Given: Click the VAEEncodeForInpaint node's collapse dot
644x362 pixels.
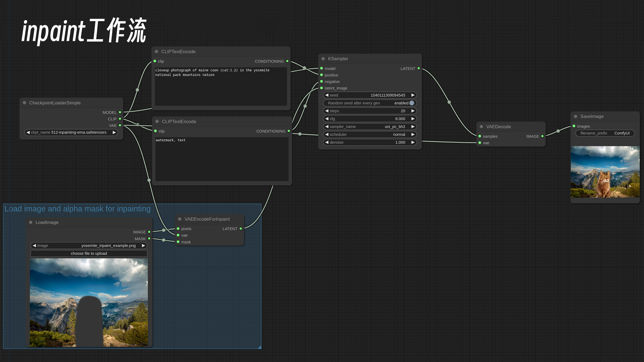Looking at the screenshot, I should [180, 219].
